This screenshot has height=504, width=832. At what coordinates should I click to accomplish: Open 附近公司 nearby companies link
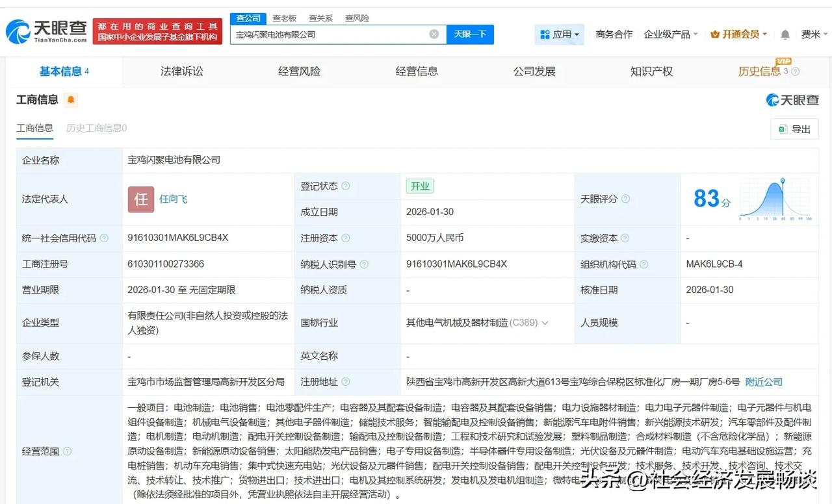pos(764,382)
